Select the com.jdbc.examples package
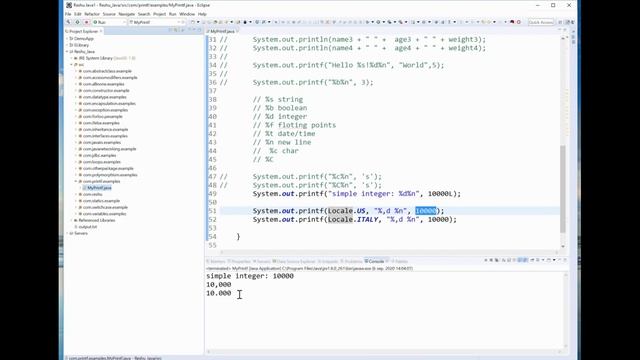Image resolution: width=640 pixels, height=360 pixels. (x=99, y=155)
